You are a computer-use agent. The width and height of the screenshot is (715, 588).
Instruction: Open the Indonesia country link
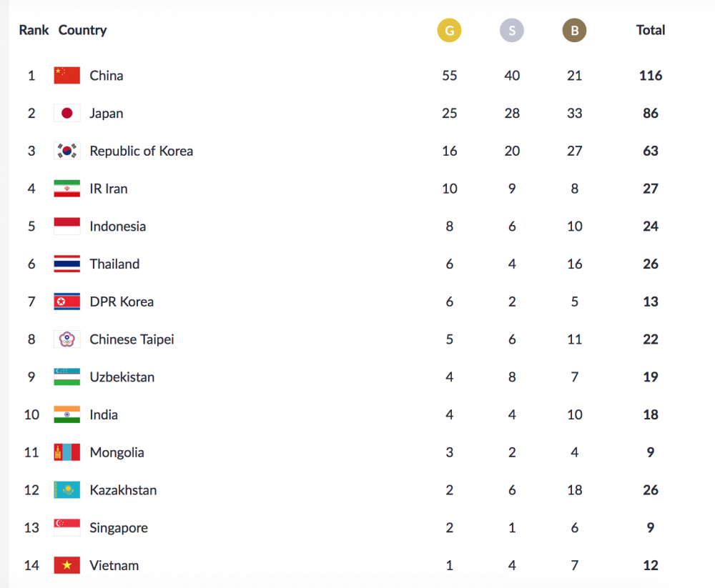point(117,226)
